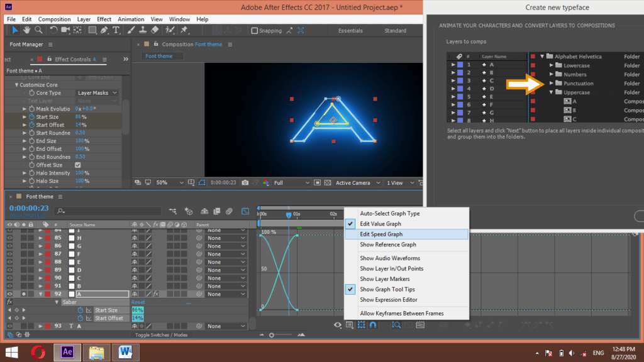Viewport: 644px width, 362px height.
Task: Switch to the Standard workspace
Action: (396, 30)
